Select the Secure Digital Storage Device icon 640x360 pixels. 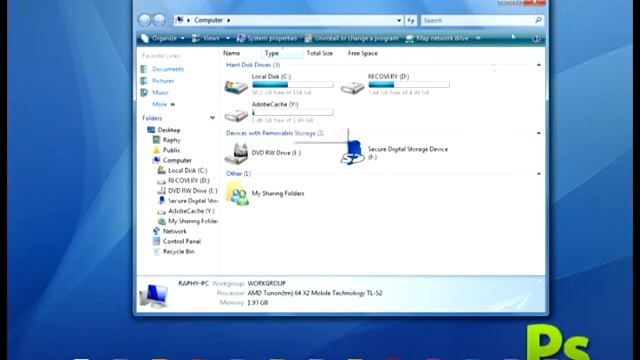(x=353, y=153)
